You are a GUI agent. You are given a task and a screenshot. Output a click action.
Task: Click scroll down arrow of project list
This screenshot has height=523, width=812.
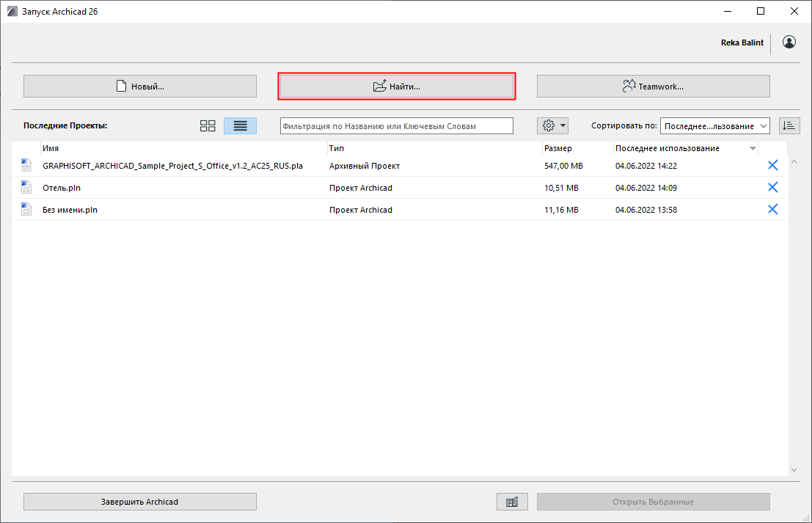794,470
